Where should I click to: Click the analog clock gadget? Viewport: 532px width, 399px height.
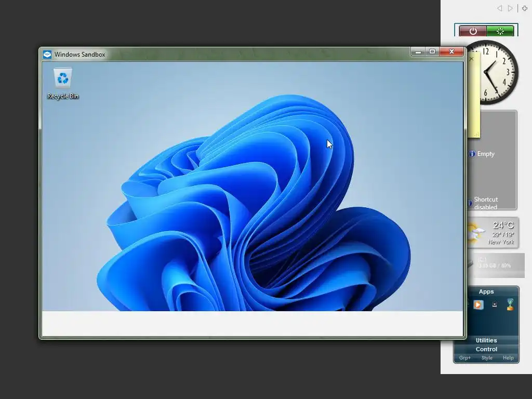[492, 72]
